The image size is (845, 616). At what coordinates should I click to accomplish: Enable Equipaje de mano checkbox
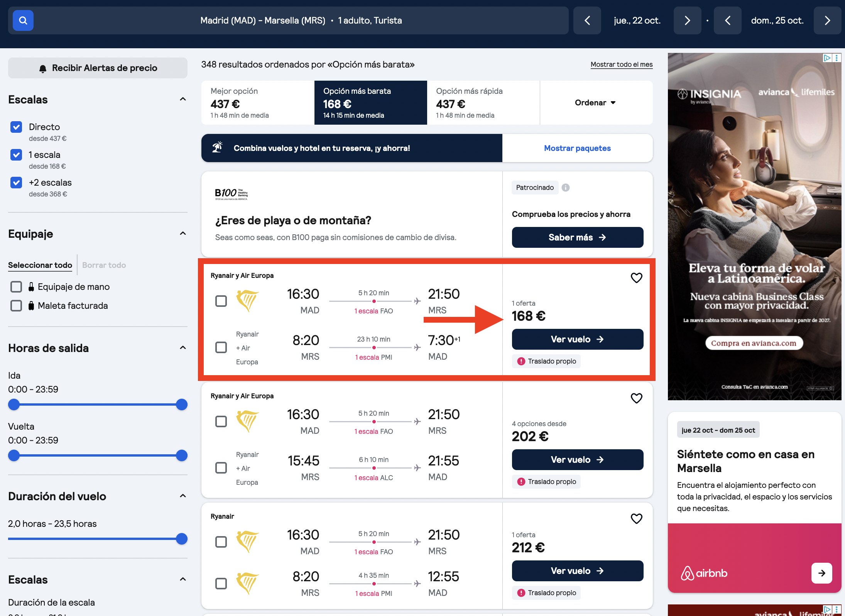[16, 287]
